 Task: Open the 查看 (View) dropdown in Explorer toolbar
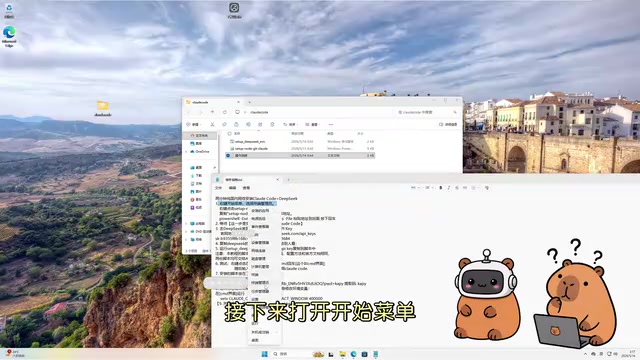coord(312,124)
